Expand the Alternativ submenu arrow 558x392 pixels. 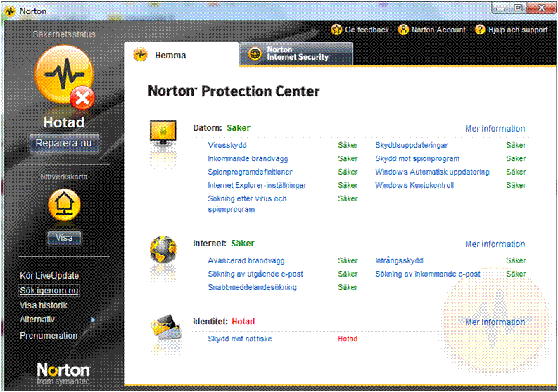[x=94, y=320]
